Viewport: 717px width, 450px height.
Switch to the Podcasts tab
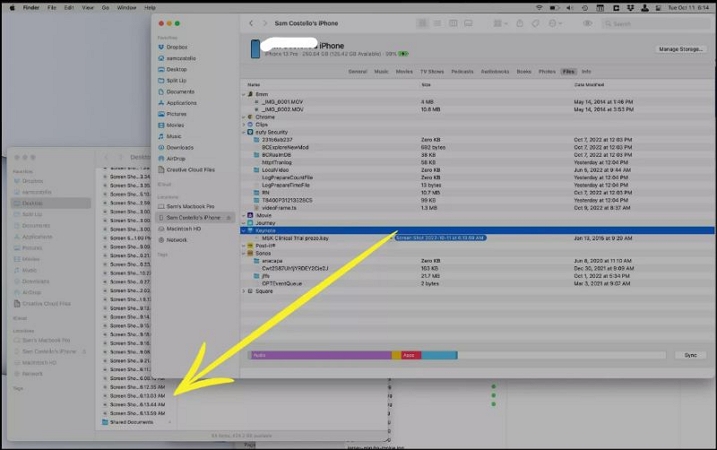pos(462,72)
